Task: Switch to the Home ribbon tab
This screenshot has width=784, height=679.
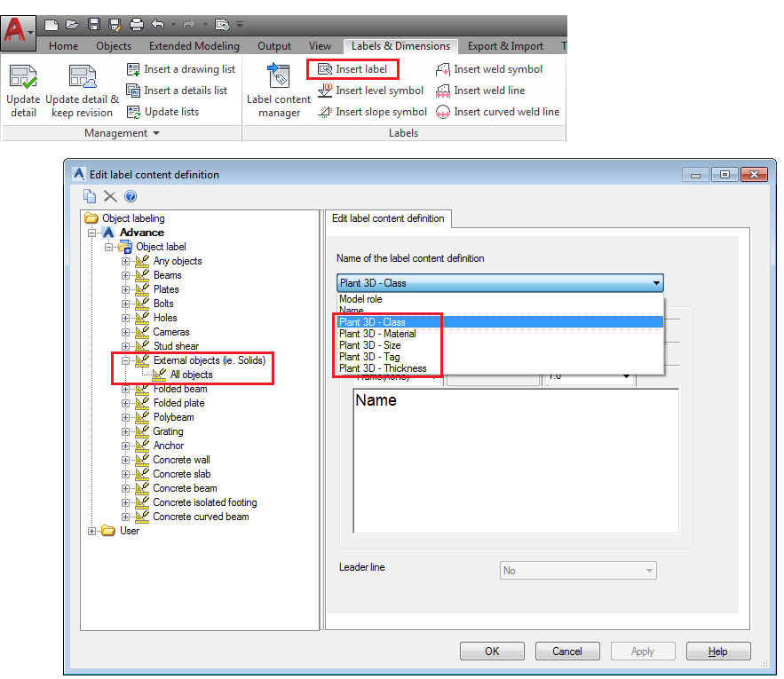Action: pos(64,46)
